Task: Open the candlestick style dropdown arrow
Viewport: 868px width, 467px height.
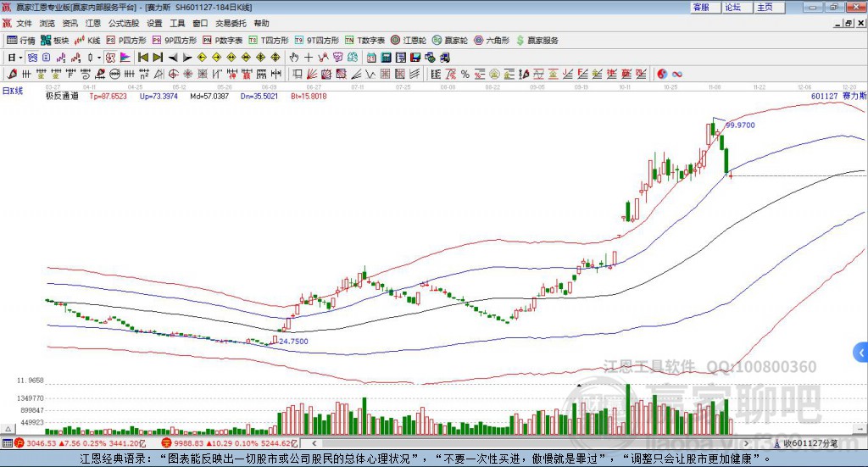Action: click(x=99, y=58)
